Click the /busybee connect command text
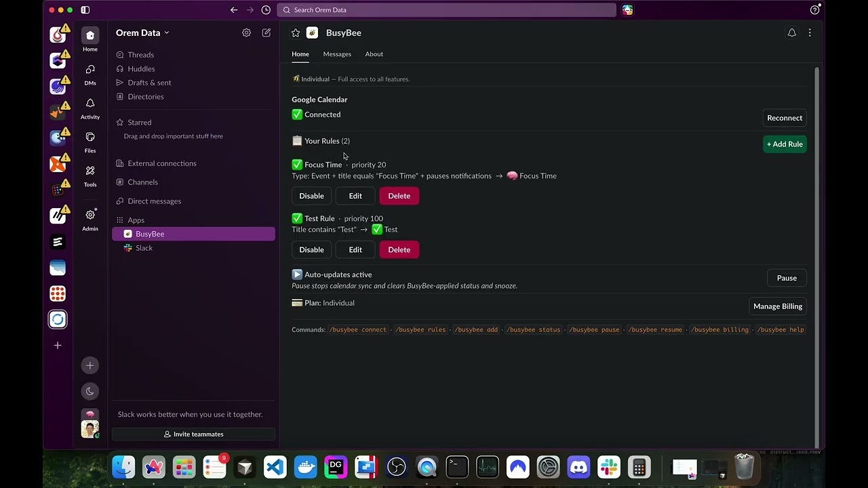Screen dimensions: 868x488 358,330
